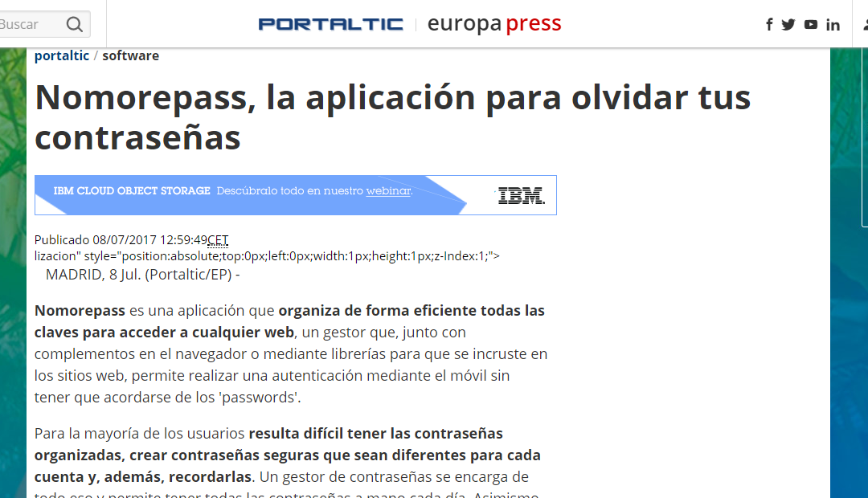The width and height of the screenshot is (868, 498).
Task: Click the publication date 08/07/2017
Action: pos(125,240)
